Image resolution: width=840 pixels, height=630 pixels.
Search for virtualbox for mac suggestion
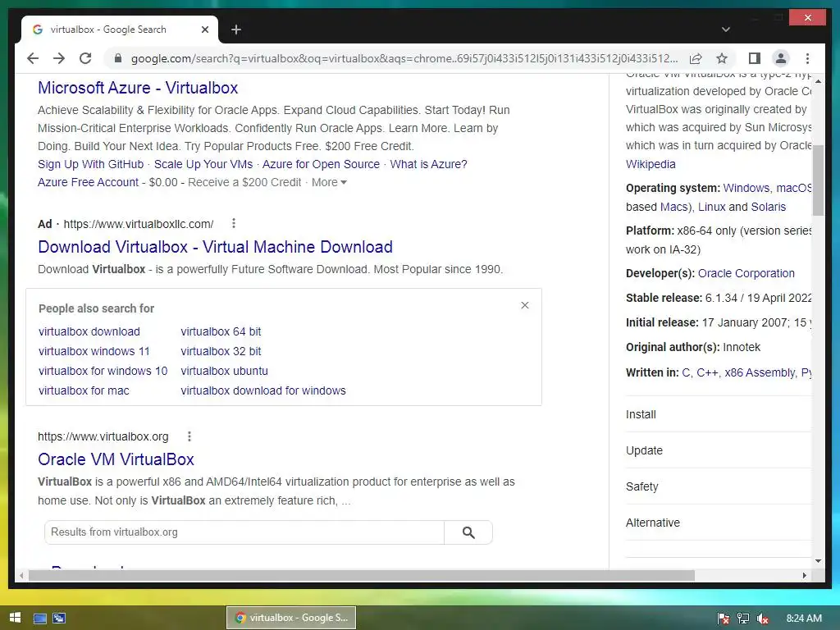point(84,391)
